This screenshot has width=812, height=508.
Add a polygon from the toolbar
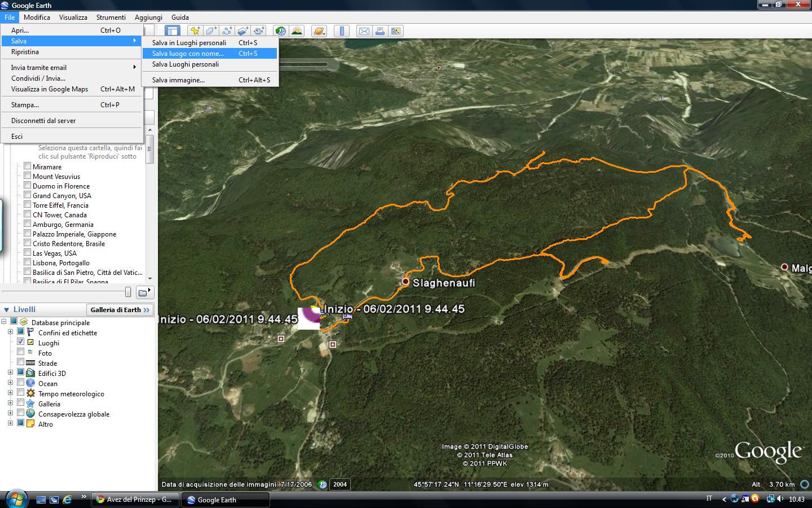coord(211,31)
